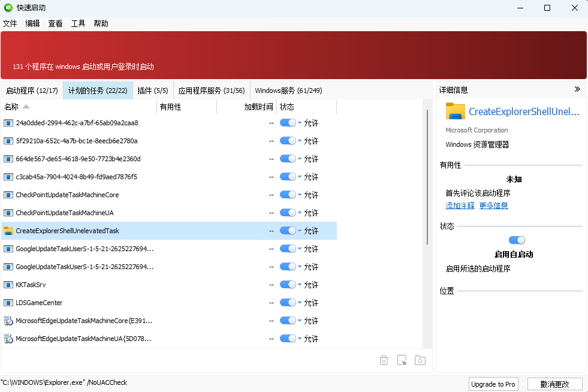
Task: Click the execute-item pointer icon below the list
Action: (402, 360)
